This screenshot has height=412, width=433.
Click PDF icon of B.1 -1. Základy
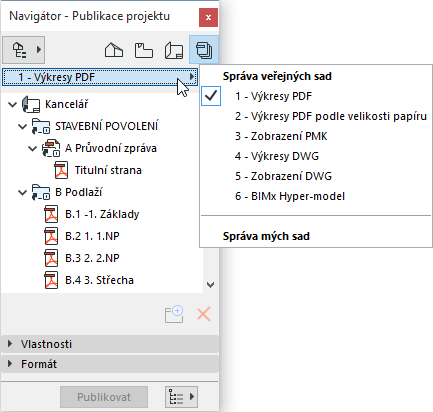51,214
